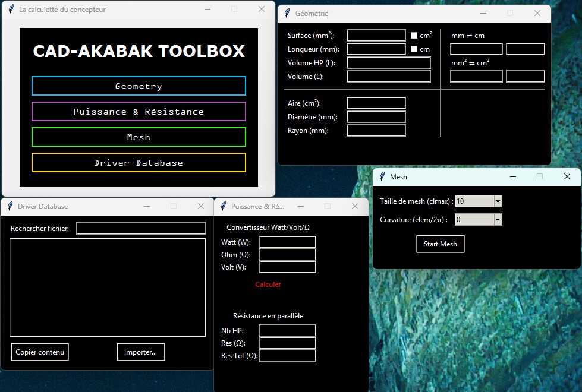Open the Geometry tool from toolbox
This screenshot has width=582, height=392.
[139, 86]
